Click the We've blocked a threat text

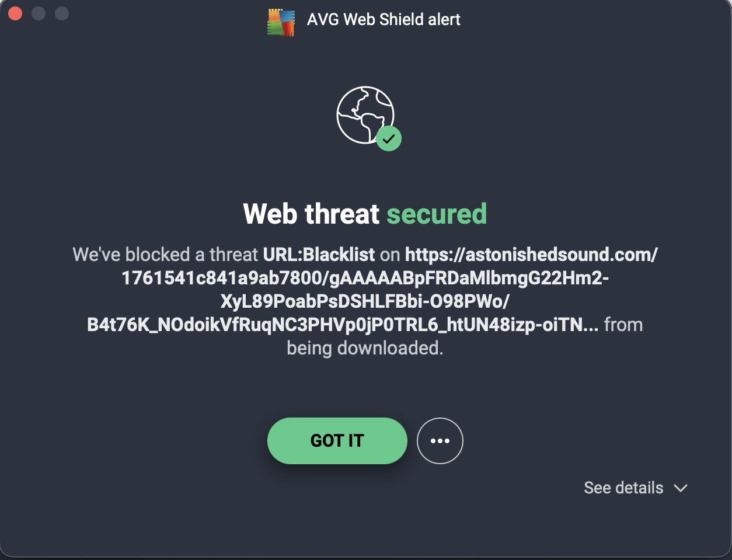click(x=165, y=255)
